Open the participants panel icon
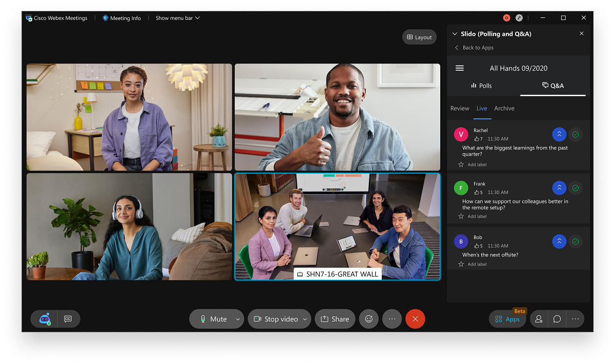615x364 pixels. 539,319
